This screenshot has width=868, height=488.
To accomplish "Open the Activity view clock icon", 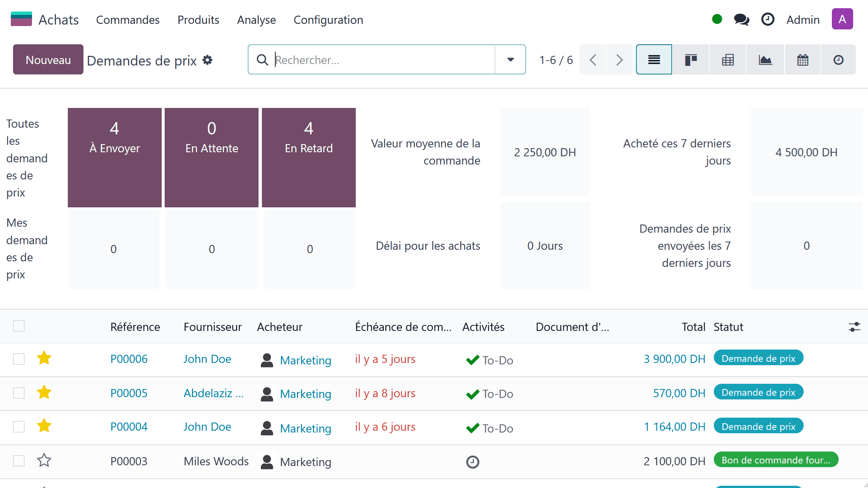I will coord(838,60).
